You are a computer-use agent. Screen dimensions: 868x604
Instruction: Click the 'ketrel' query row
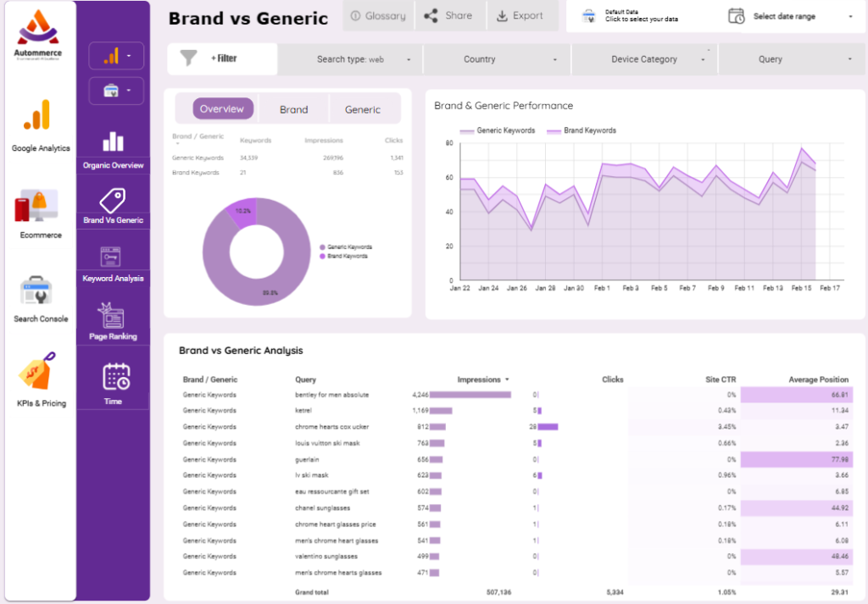(303, 410)
